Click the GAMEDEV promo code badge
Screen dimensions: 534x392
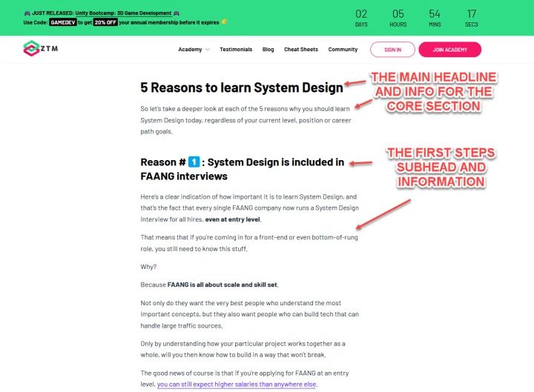point(62,22)
